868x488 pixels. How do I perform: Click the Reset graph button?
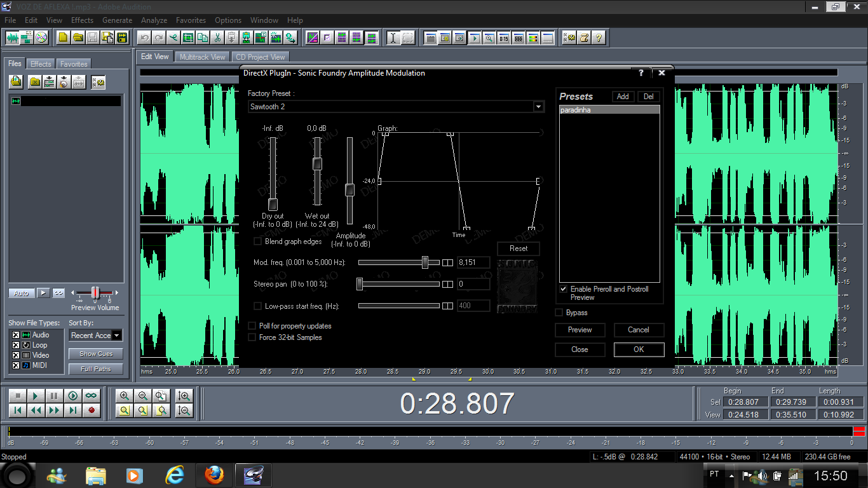[519, 248]
